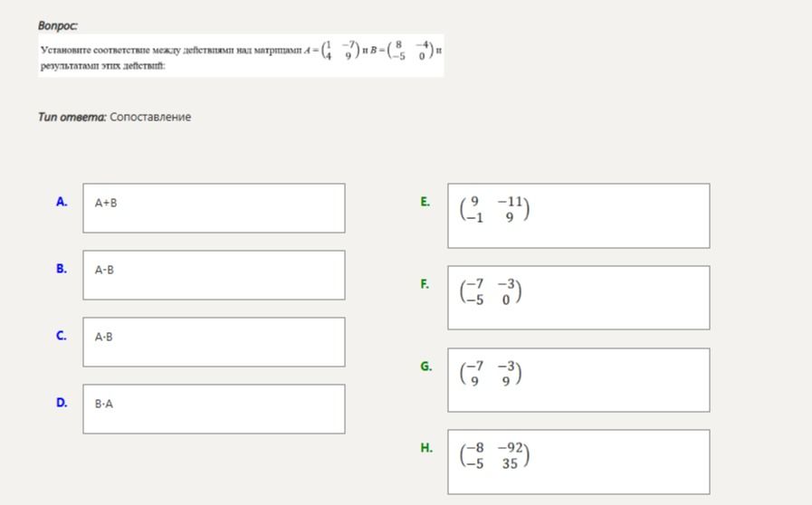Click the blue letter D label

click(62, 403)
